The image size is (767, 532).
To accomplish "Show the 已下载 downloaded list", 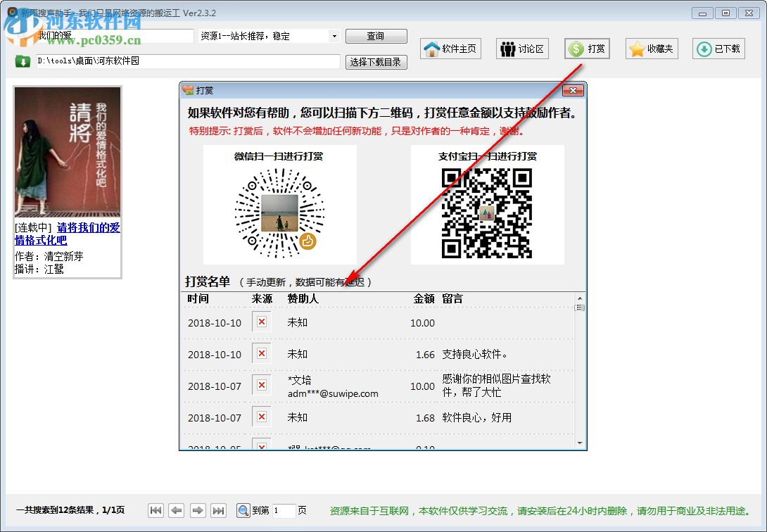I will (x=718, y=49).
